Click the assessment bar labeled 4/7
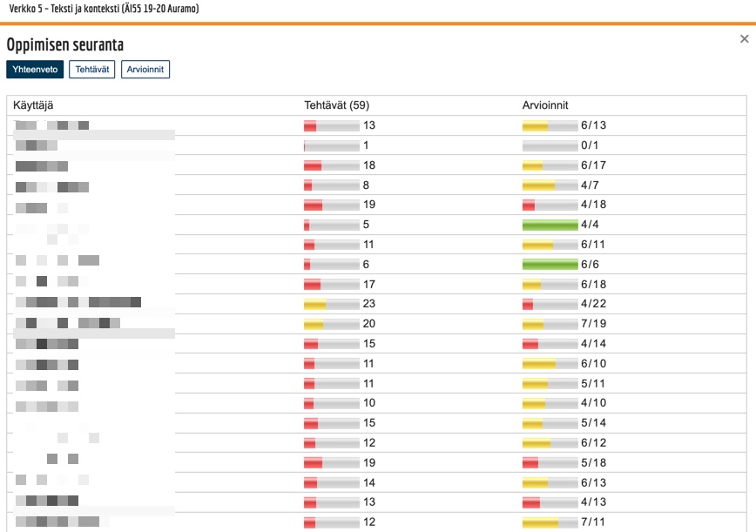This screenshot has width=756, height=532. point(550,185)
